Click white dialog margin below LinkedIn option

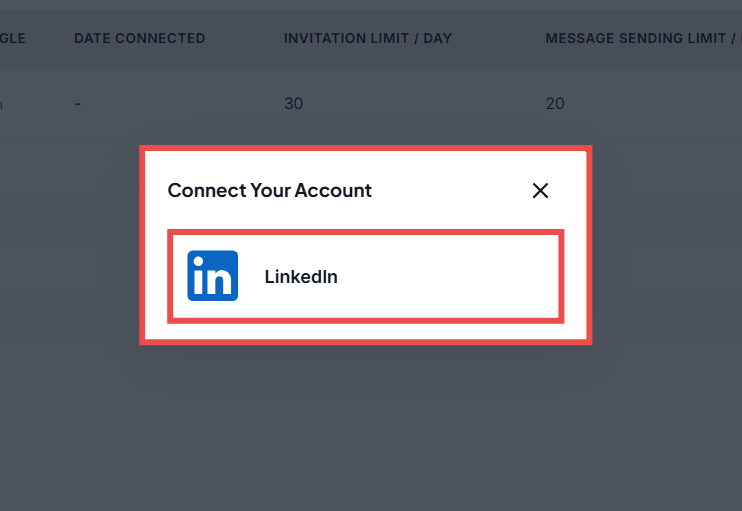365,332
